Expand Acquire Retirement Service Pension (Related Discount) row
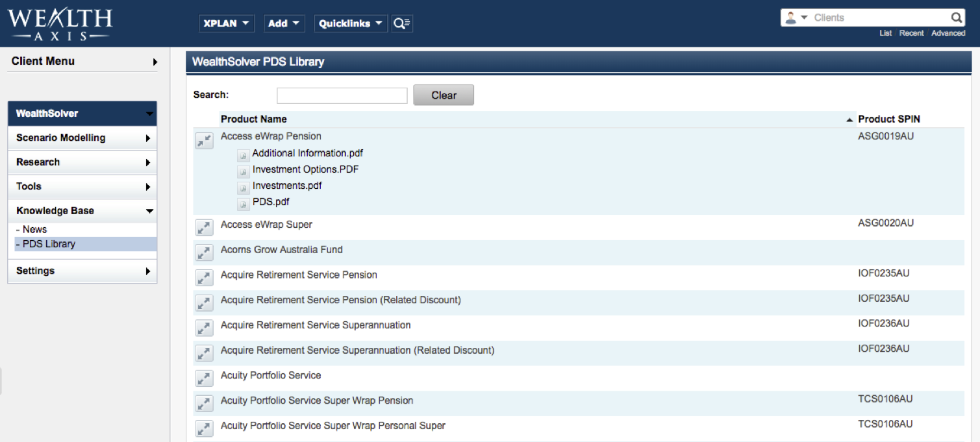980x442 pixels. [205, 303]
